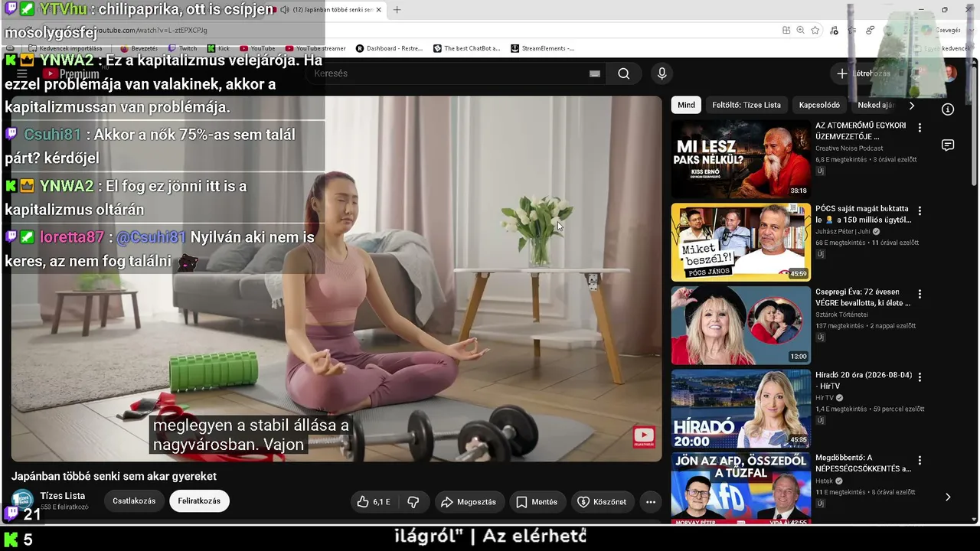980x551 pixels.
Task: Open the Twitch bookmark
Action: coord(182,48)
